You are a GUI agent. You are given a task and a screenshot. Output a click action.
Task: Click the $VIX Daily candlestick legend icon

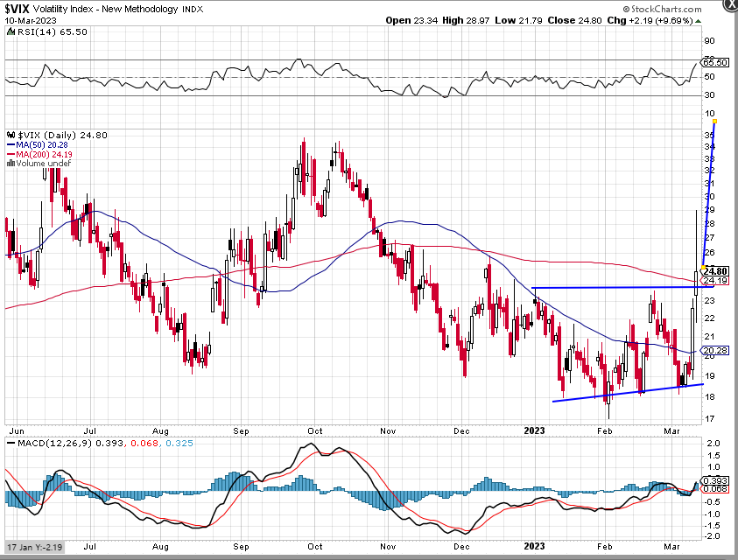coord(11,135)
